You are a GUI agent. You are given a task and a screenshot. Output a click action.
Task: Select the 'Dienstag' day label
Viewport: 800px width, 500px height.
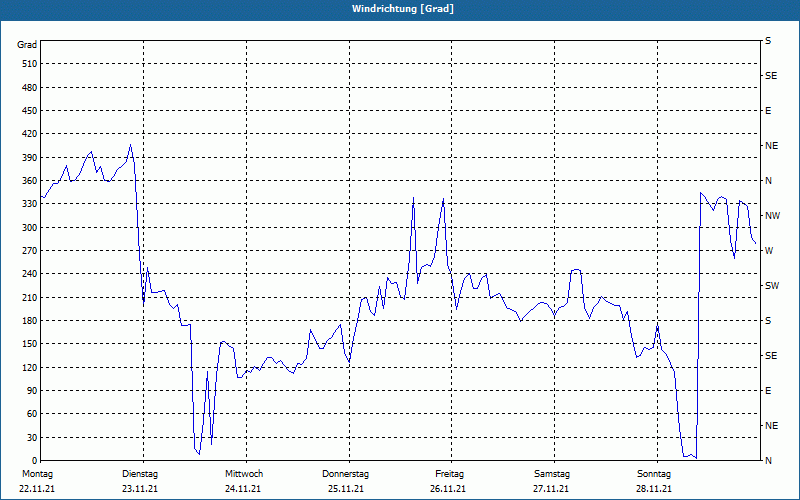(140, 474)
